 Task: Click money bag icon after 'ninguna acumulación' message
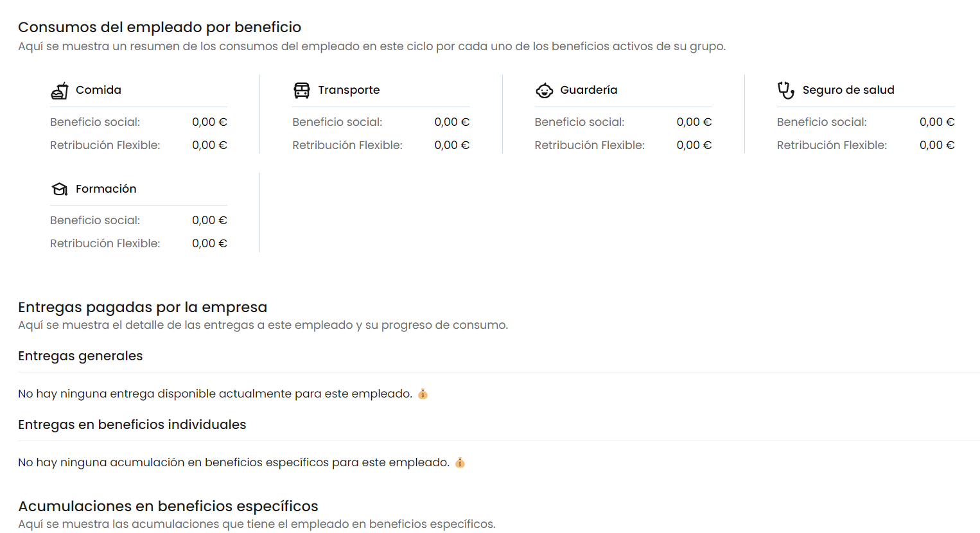(460, 462)
